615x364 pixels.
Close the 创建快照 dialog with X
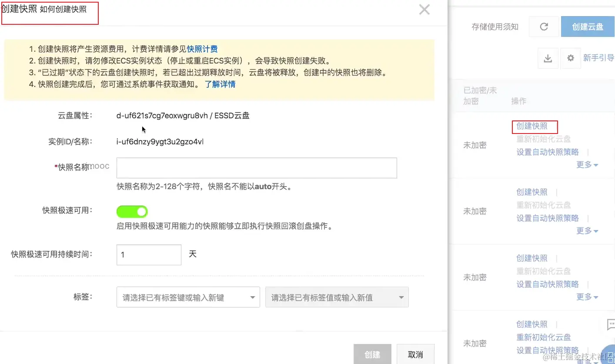(x=424, y=10)
